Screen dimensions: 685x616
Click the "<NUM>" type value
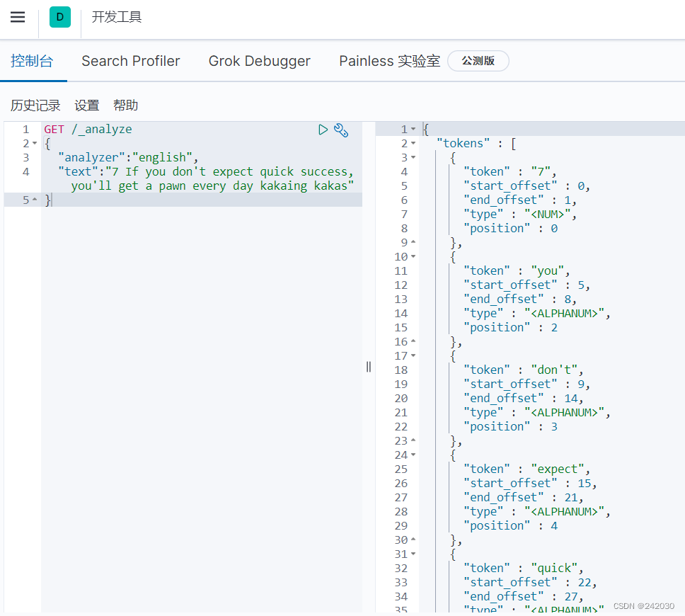tap(547, 215)
